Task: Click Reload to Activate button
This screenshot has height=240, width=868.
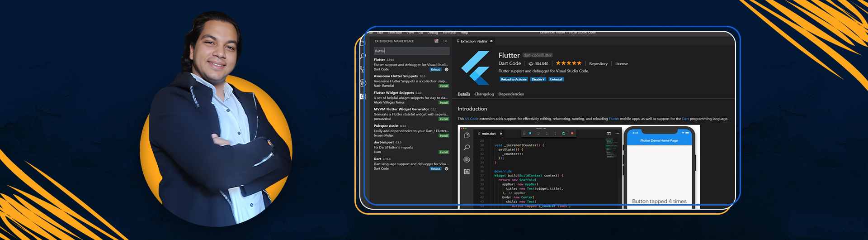Action: point(514,79)
